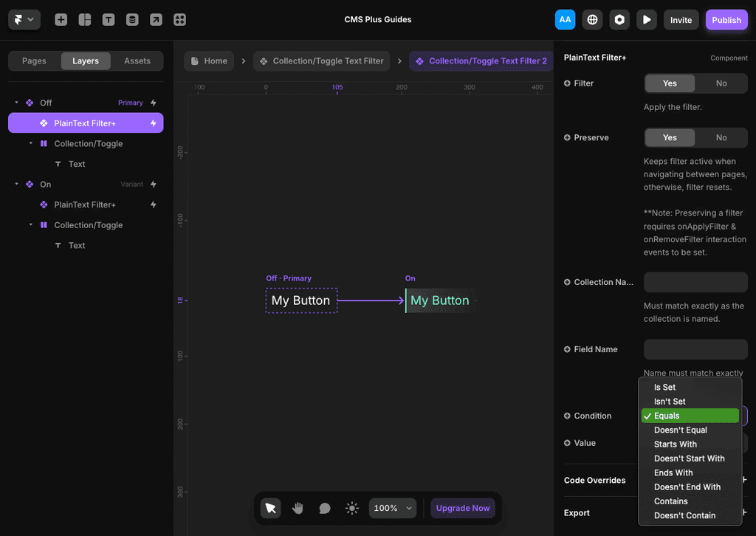Select the Text tool in the toolbar
The height and width of the screenshot is (536, 756).
(x=109, y=19)
